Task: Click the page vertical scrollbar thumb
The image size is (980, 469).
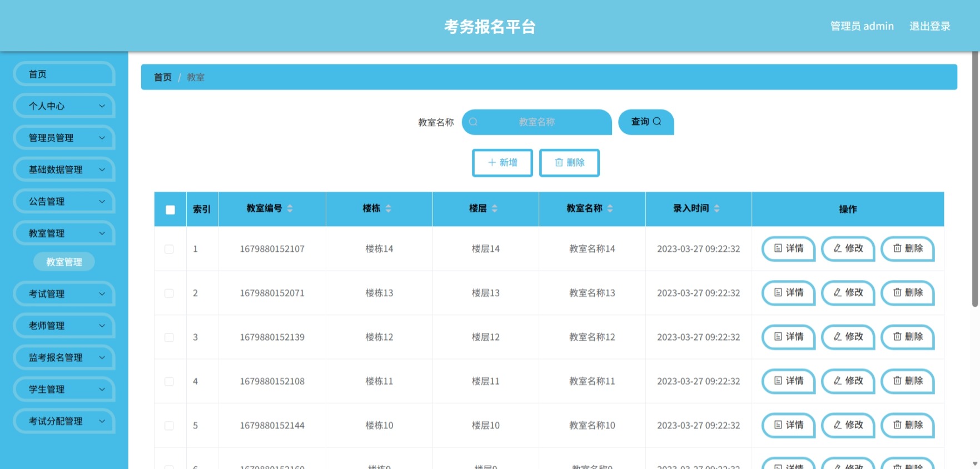Action: tap(975, 179)
